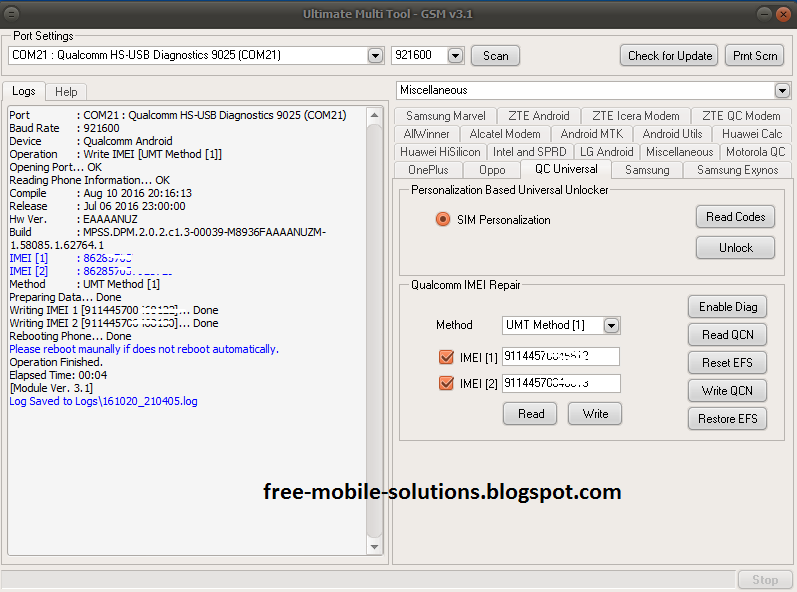Screen dimensions: 797x592
Task: Click the log panel vertical scrollbar track
Action: pos(374,330)
